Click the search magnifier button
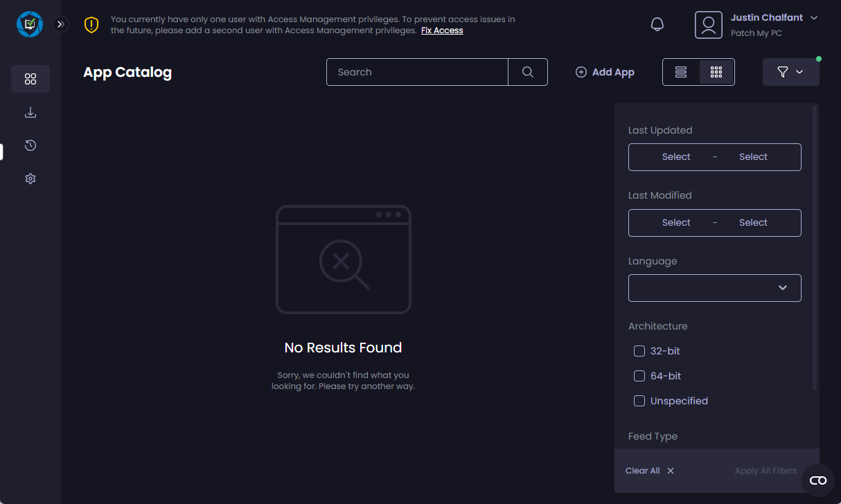This screenshot has height=504, width=841. click(x=528, y=72)
